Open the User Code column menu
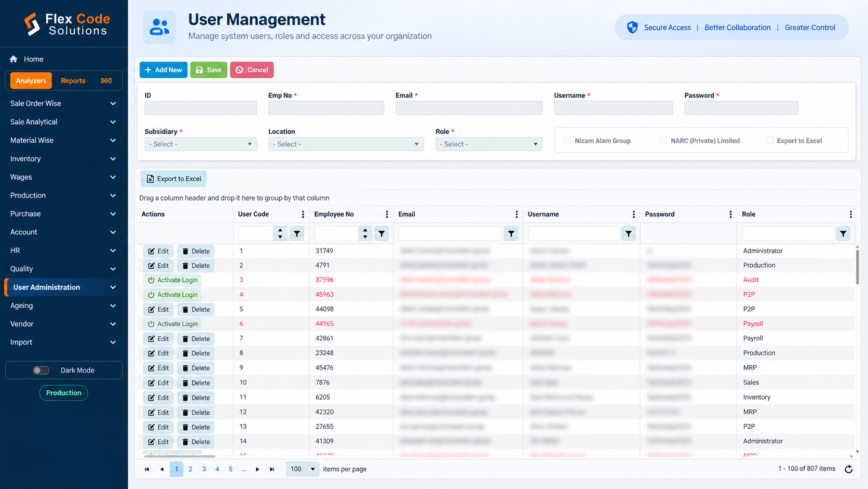This screenshot has height=489, width=868. point(303,214)
